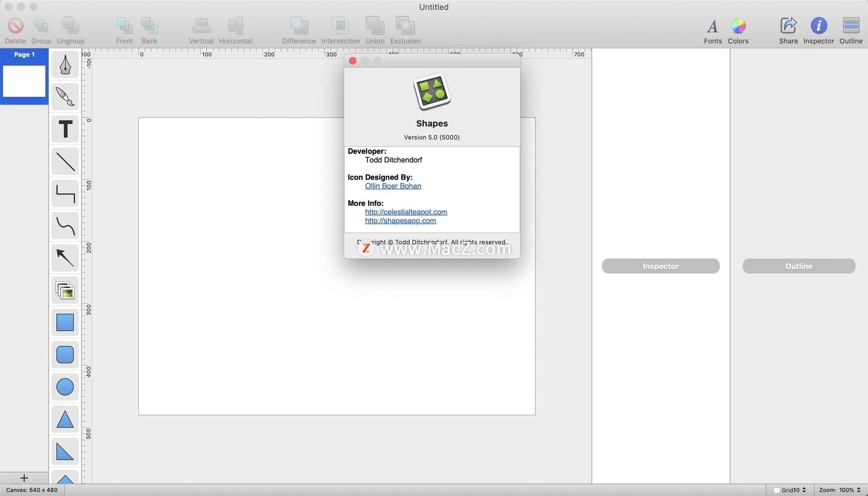Select the Circle shape tool

[x=65, y=387]
